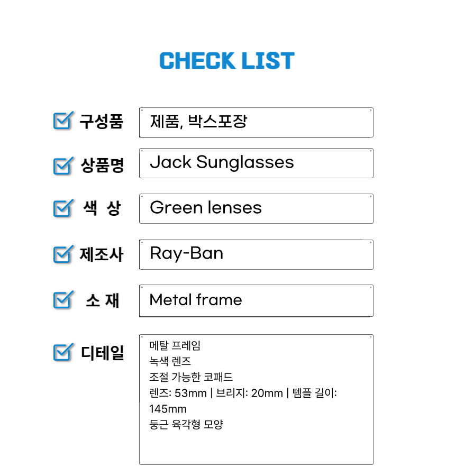Toggle the 디테일 checkbox
This screenshot has width=455, height=476.
pos(63,352)
